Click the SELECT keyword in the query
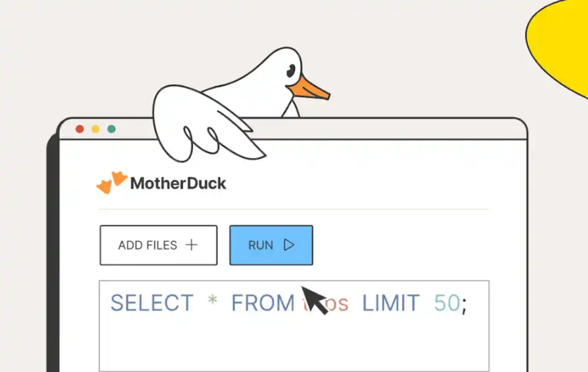588x372 pixels. tap(152, 303)
